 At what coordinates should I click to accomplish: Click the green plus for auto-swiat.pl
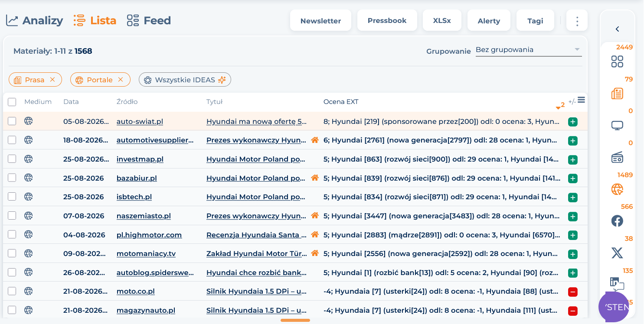pos(572,122)
